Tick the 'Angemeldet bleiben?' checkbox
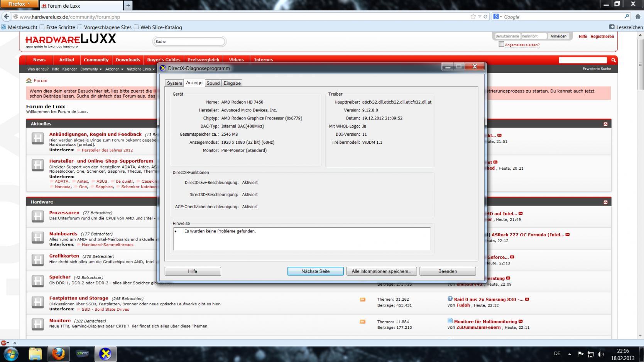This screenshot has width=644, height=362. click(x=501, y=44)
